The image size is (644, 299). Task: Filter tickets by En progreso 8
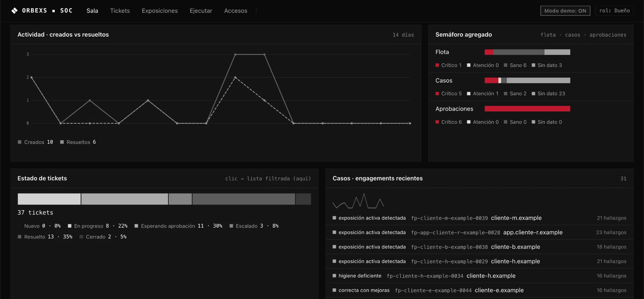[x=98, y=226]
